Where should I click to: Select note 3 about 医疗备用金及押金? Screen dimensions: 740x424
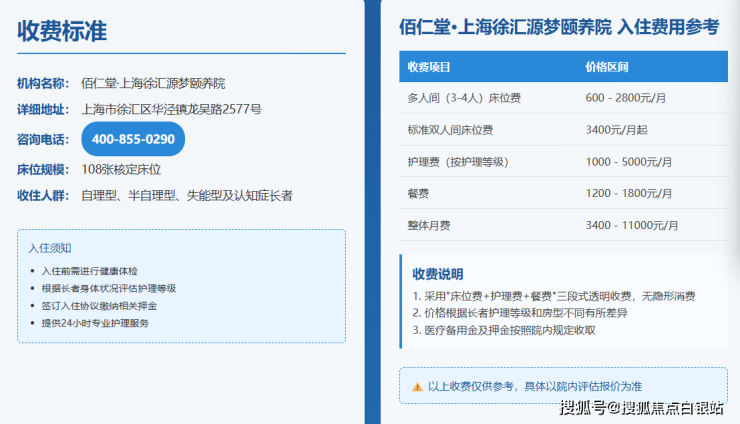tap(504, 331)
